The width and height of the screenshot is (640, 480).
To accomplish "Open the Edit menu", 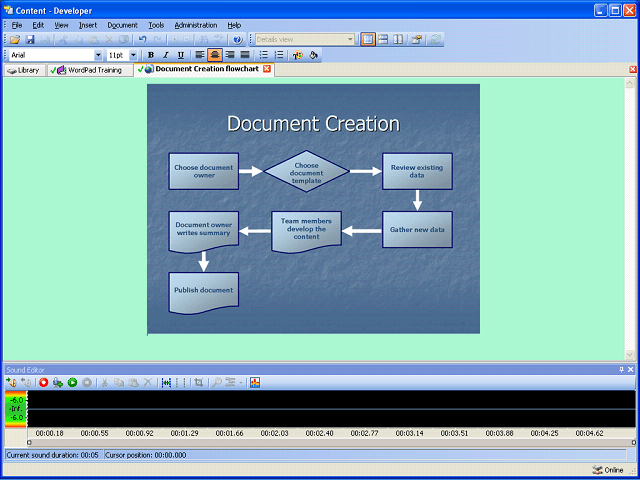I will tap(38, 25).
